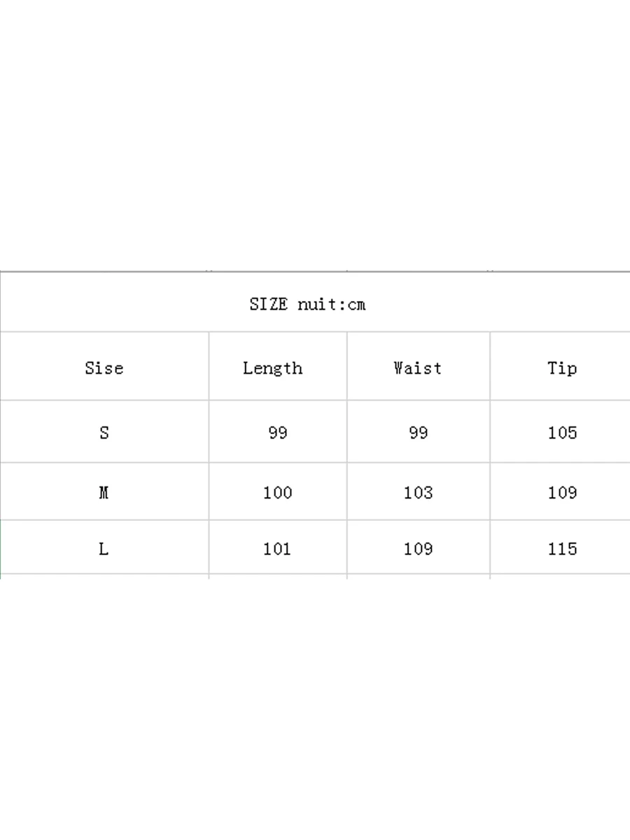
Task: Select the merged 'SIZE nuit:cm' header cell
Action: pyautogui.click(x=315, y=302)
